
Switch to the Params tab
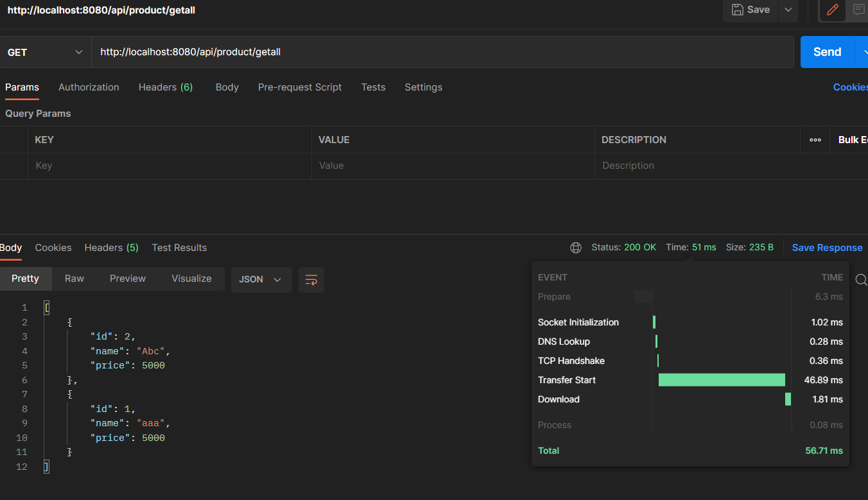[22, 87]
